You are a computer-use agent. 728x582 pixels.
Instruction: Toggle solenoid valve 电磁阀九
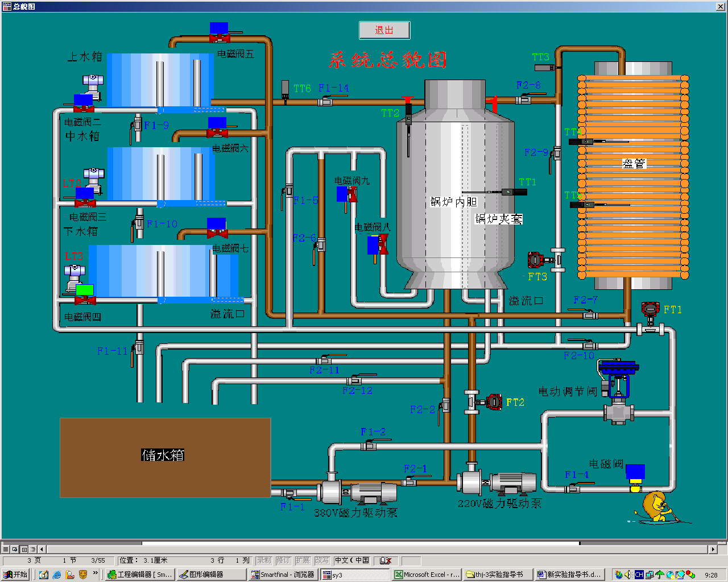tap(346, 194)
